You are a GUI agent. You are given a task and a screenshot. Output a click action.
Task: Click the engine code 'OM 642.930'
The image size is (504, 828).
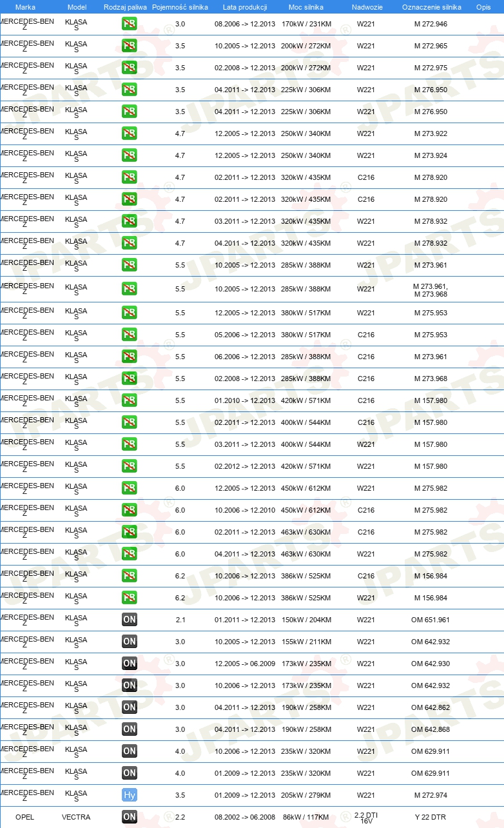(x=431, y=664)
